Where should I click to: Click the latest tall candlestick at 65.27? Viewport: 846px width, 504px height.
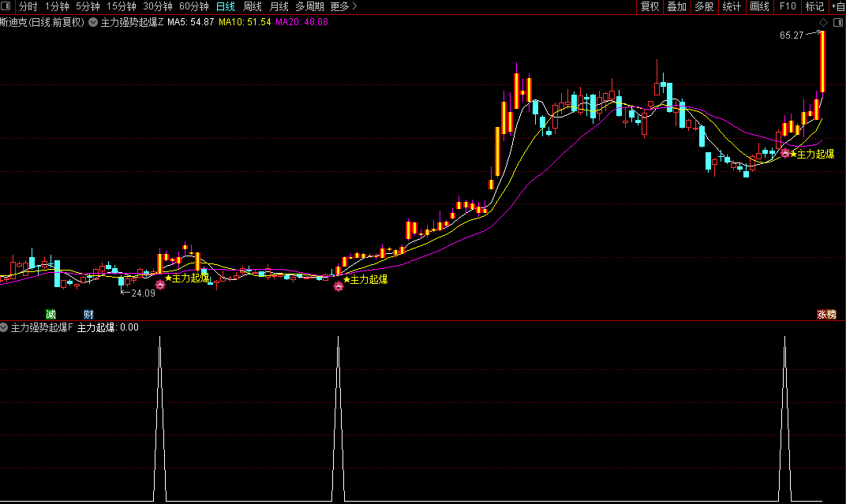822,62
